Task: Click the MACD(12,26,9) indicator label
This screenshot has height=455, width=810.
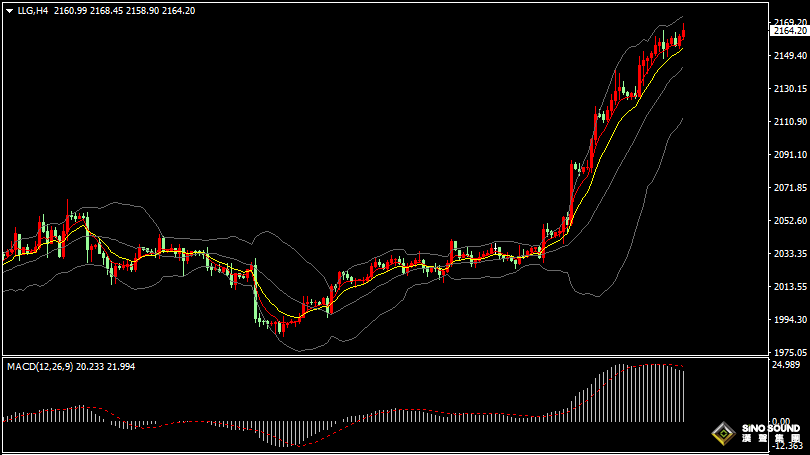Action: point(40,367)
